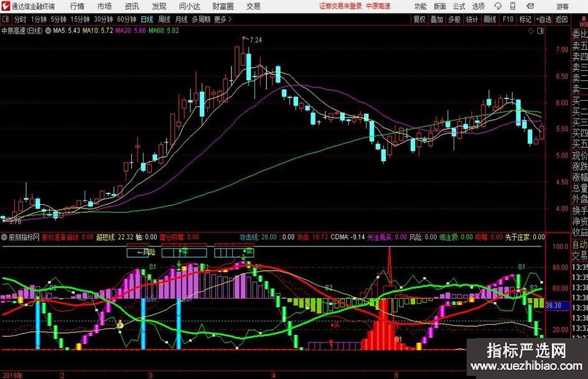Click the 超短线: 22.32 indicator value
588x379 pixels.
click(x=114, y=237)
